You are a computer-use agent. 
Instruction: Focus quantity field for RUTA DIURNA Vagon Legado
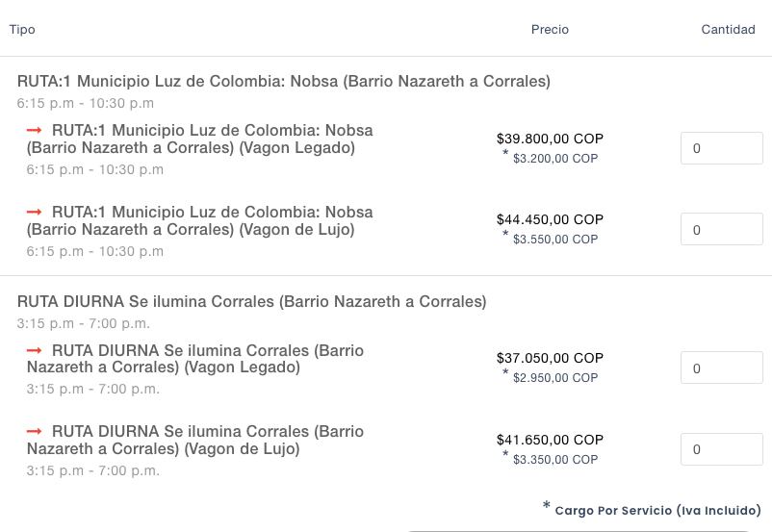[721, 368]
